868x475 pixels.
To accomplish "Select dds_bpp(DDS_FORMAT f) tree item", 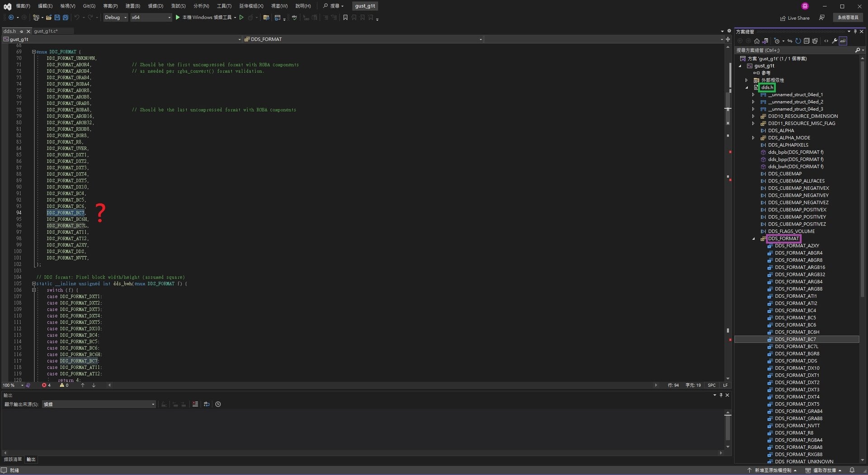I will pyautogui.click(x=795, y=160).
